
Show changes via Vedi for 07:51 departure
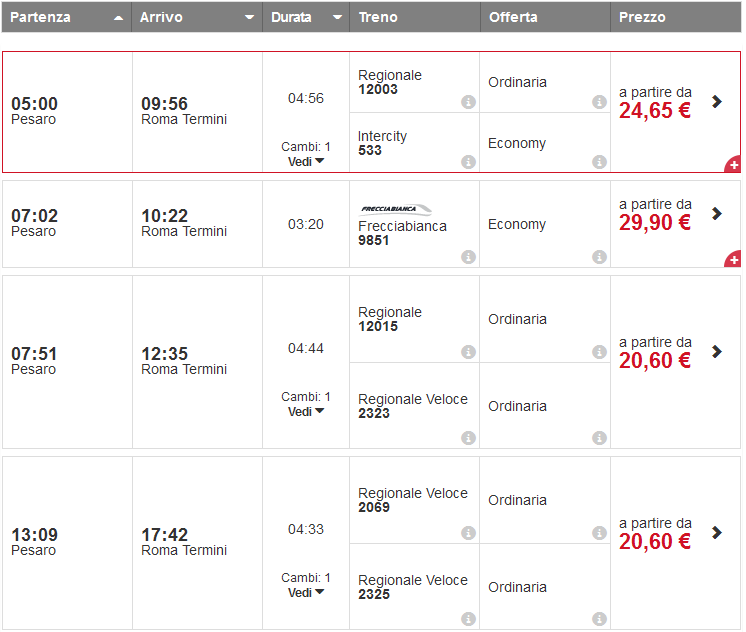tap(306, 411)
